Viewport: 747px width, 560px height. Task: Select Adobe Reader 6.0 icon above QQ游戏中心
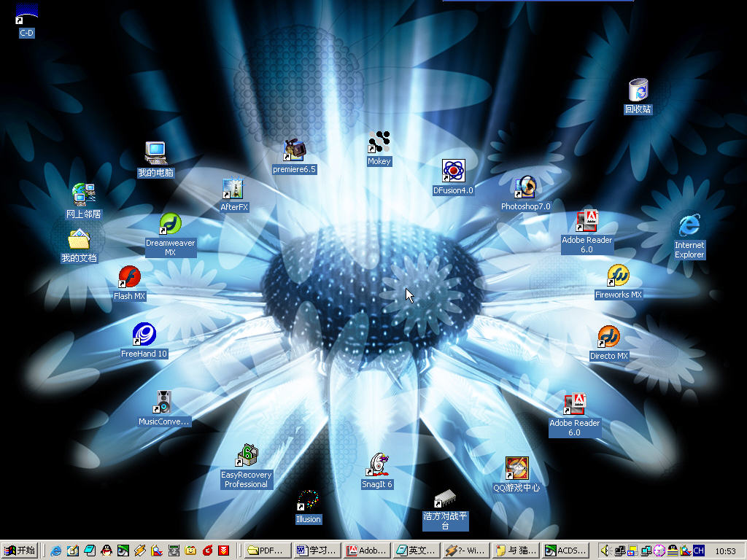coord(575,415)
